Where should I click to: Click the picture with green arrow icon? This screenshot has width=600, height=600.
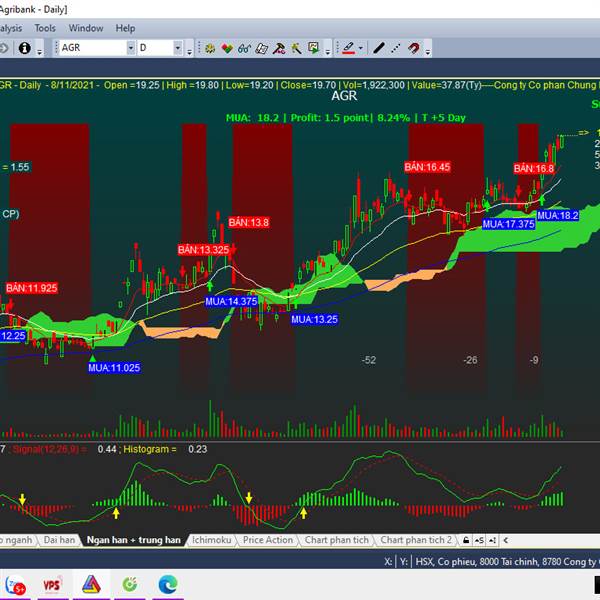(x=313, y=48)
